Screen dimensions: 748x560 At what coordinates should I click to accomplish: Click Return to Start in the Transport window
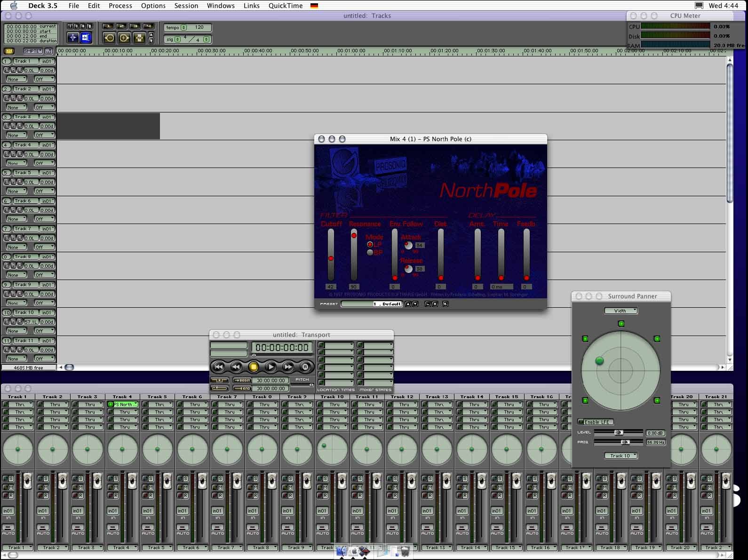point(219,367)
